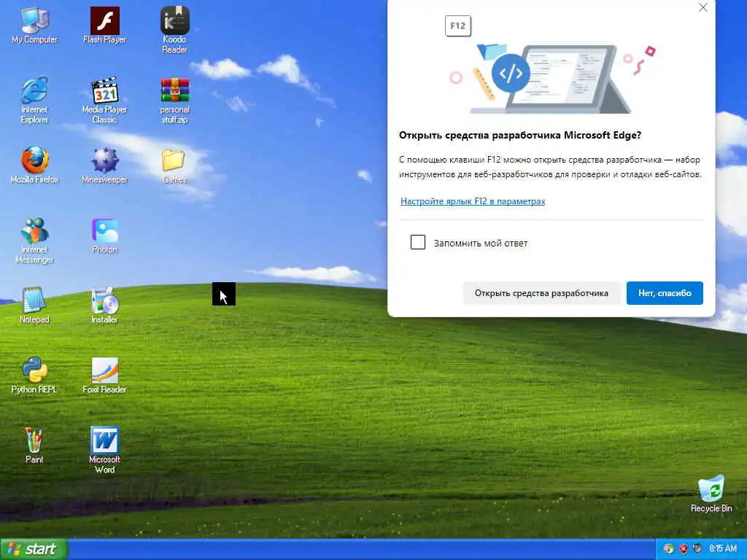Click red shield tray icon
The height and width of the screenshot is (560, 747).
683,548
